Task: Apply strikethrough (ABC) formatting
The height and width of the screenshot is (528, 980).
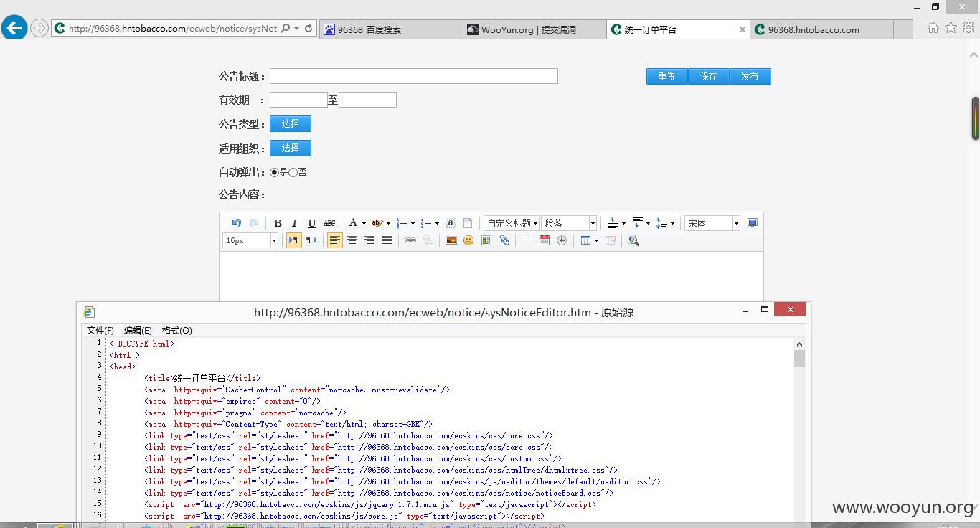Action: point(329,223)
